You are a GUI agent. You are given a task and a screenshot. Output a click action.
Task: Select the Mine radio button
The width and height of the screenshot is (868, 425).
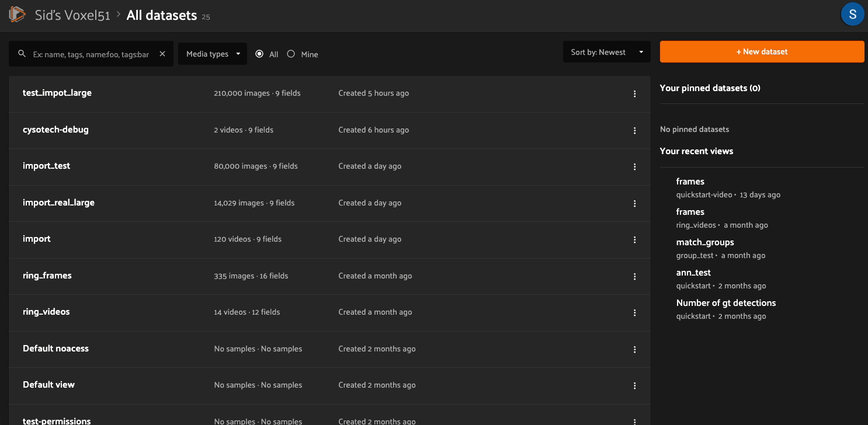click(x=291, y=54)
